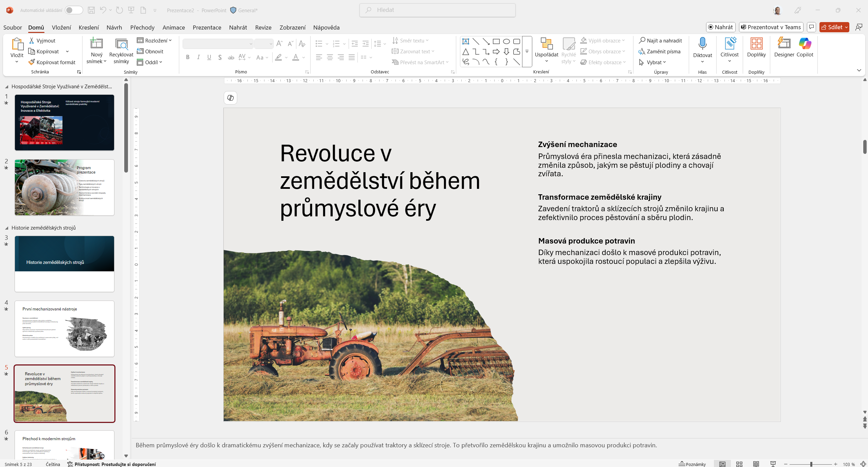
Task: Toggle Automatické ukládání switch
Action: click(x=74, y=10)
